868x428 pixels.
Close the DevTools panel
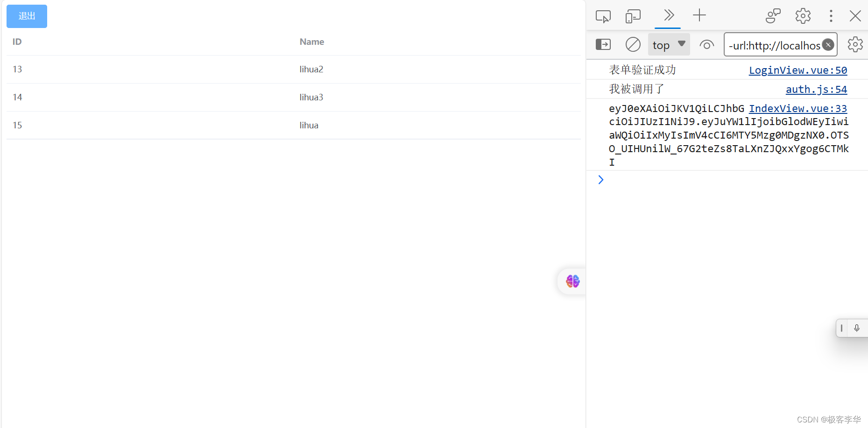[855, 16]
